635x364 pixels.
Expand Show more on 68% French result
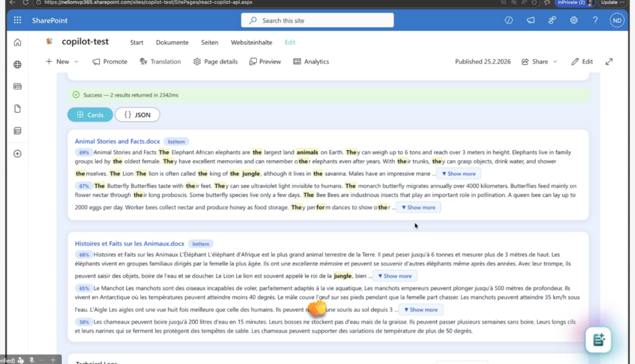[394, 276]
